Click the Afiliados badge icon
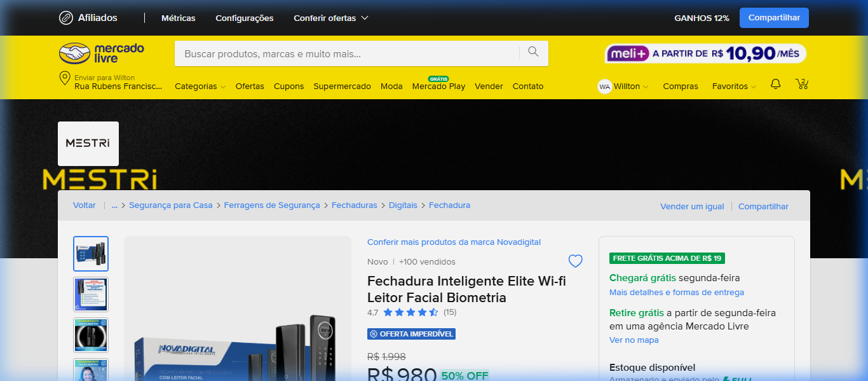The width and height of the screenshot is (868, 381). 65,18
